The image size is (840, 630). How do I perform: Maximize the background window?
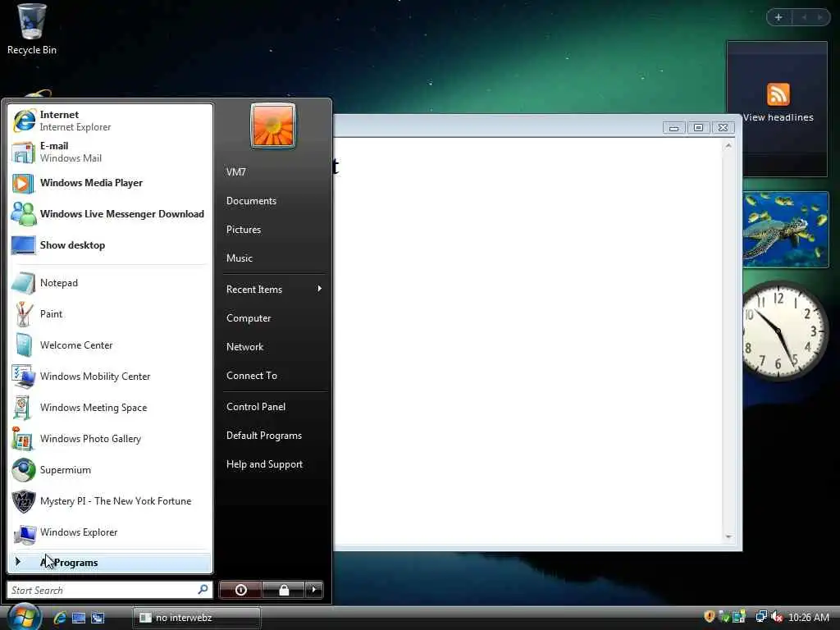[x=698, y=127]
